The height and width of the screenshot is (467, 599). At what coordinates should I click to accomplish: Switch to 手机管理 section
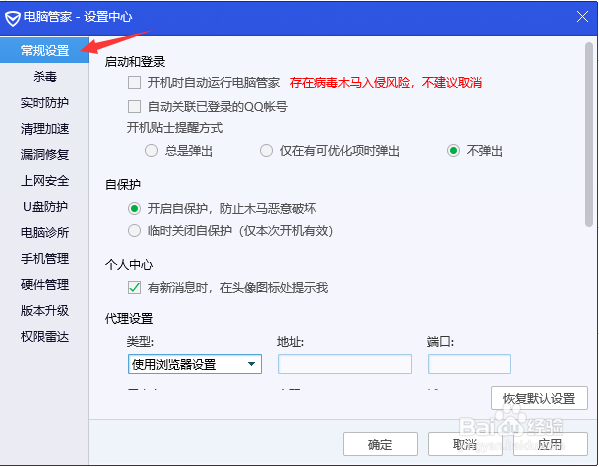tap(45, 258)
